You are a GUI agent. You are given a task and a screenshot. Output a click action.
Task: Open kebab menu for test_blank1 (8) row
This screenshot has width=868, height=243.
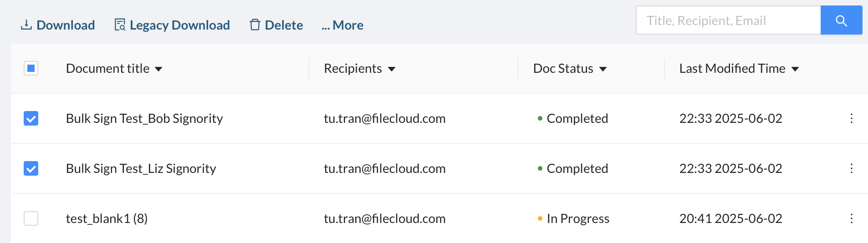tap(851, 218)
